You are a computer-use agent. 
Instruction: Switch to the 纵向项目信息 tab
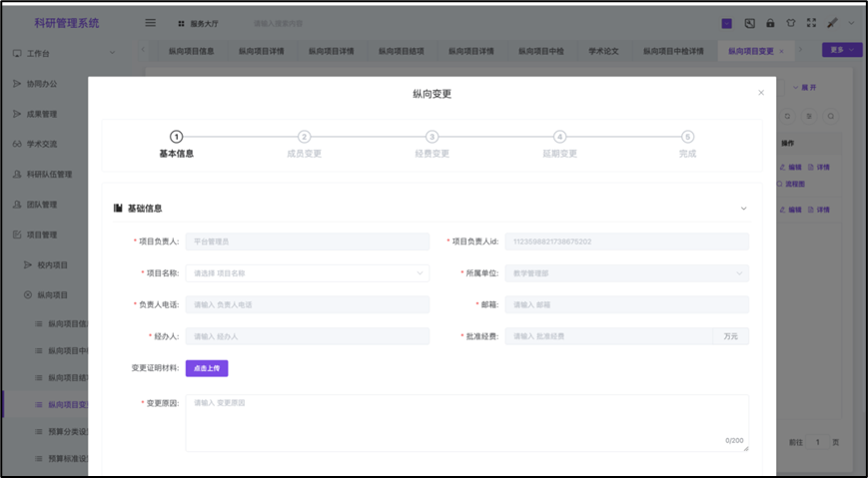tap(191, 50)
